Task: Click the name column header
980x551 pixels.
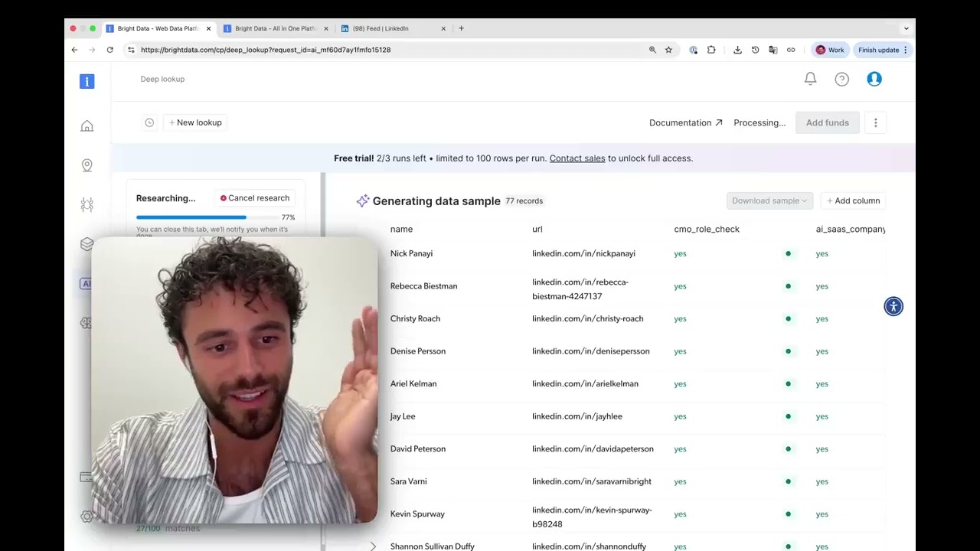Action: point(401,229)
